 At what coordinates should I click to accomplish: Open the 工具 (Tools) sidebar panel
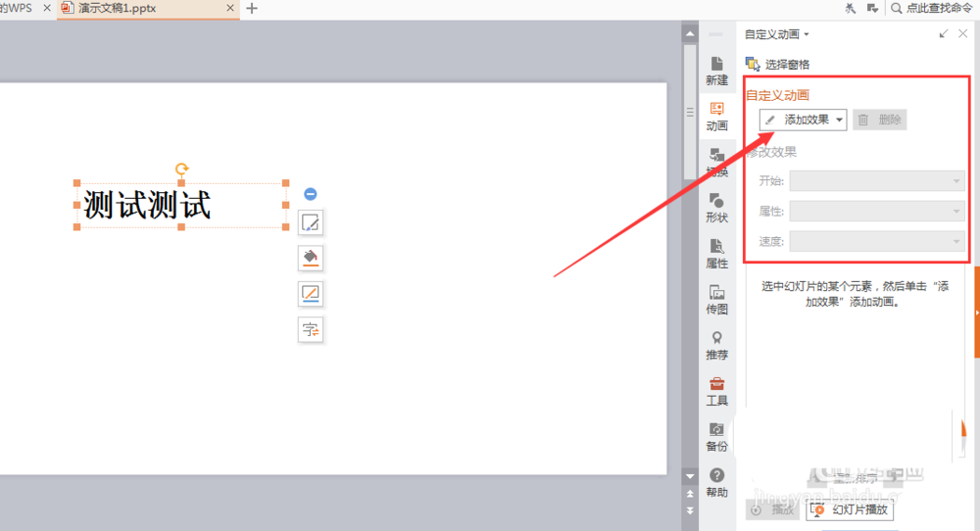point(717,392)
